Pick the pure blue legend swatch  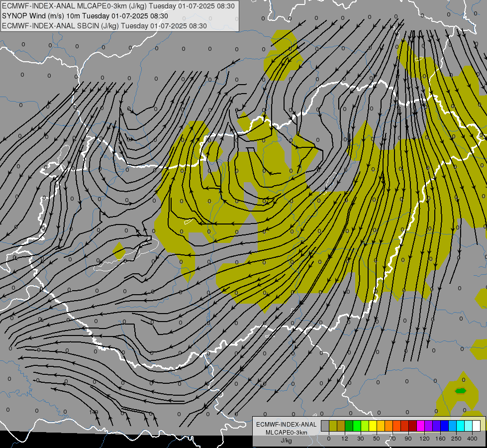point(444,426)
